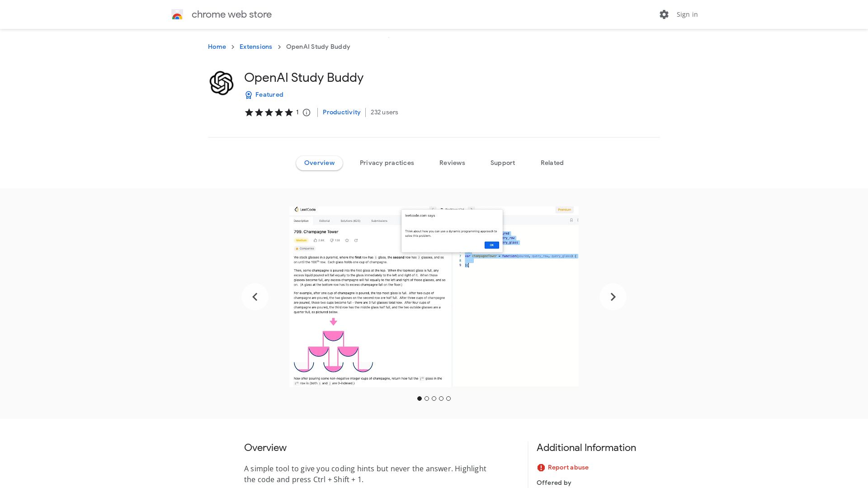Switch to the Privacy practices tab
Viewport: 868px width, 488px height.
pyautogui.click(x=387, y=163)
